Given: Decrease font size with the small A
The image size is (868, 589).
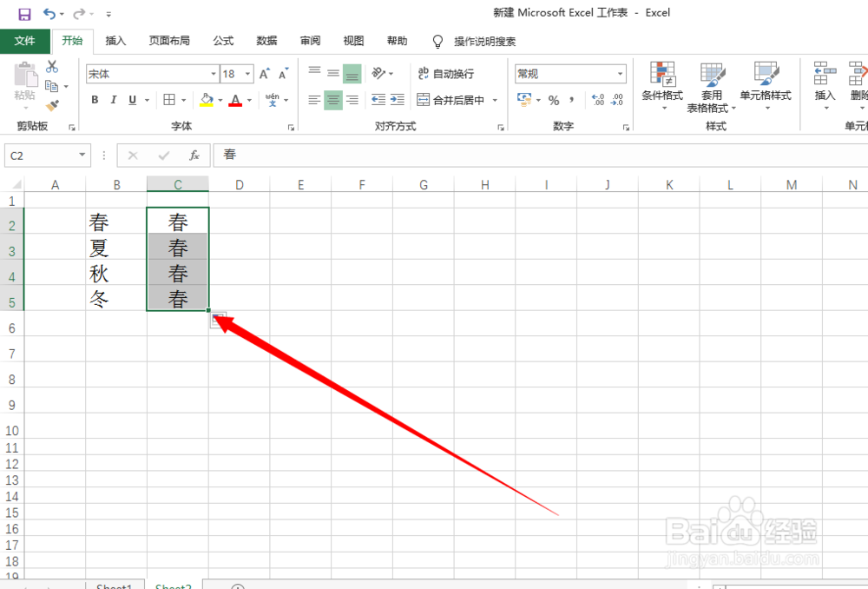Looking at the screenshot, I should coord(284,74).
